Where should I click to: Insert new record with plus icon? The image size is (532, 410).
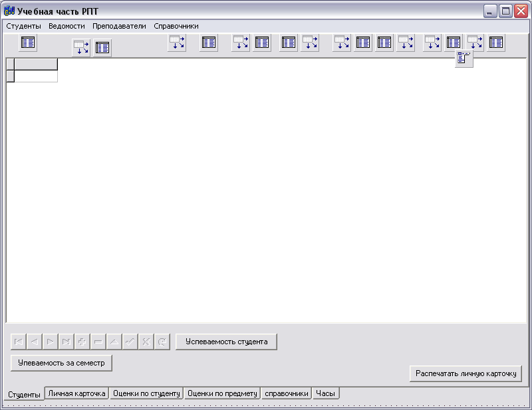[x=82, y=342]
